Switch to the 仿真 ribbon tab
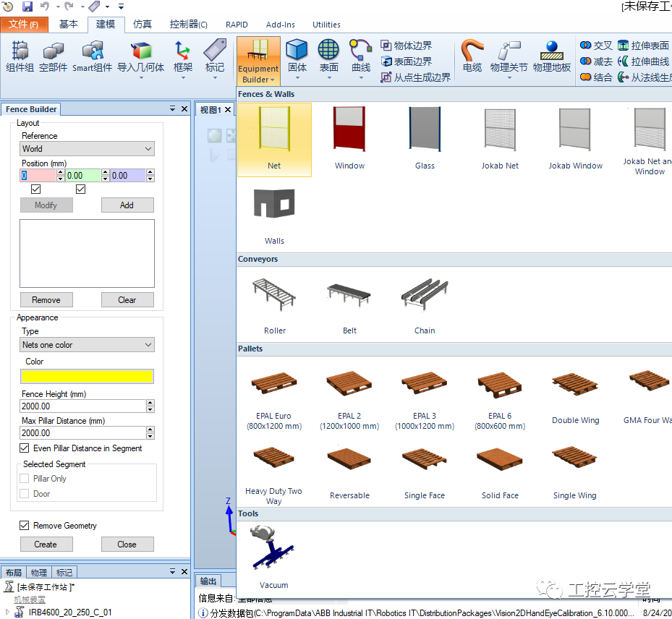 pyautogui.click(x=143, y=25)
